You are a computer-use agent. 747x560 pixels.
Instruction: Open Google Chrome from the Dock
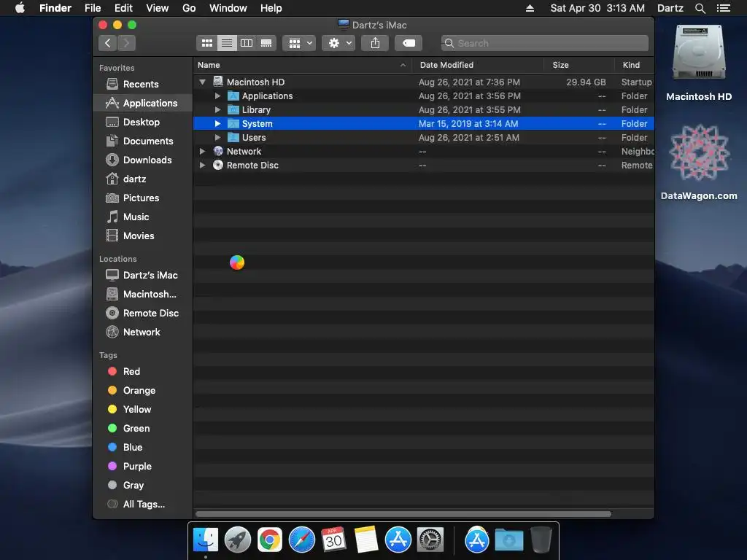click(x=270, y=540)
